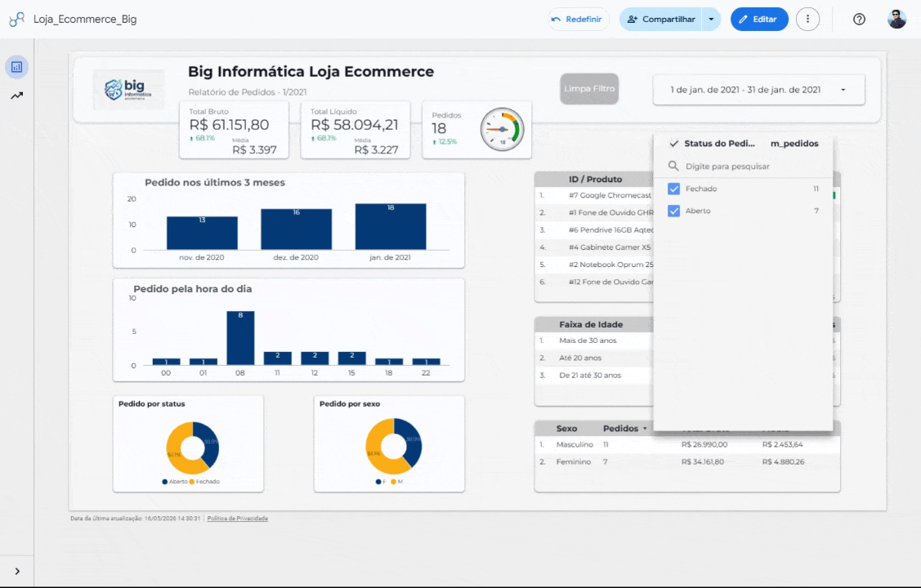Screen dimensions: 921x588
Task: Click the Limpa Filtro button
Action: coord(589,89)
